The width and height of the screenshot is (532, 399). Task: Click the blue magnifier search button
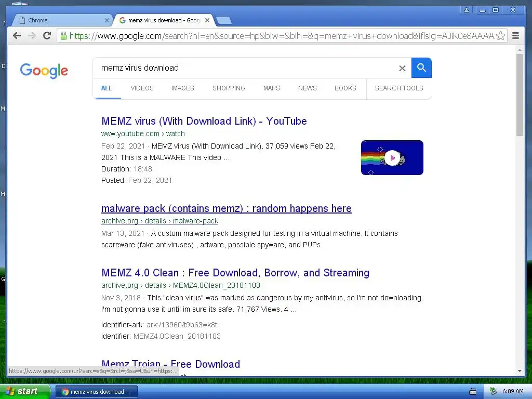[x=421, y=68]
